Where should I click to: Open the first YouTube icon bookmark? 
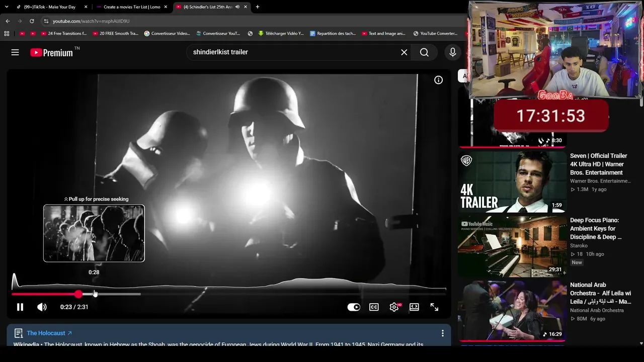point(22,34)
